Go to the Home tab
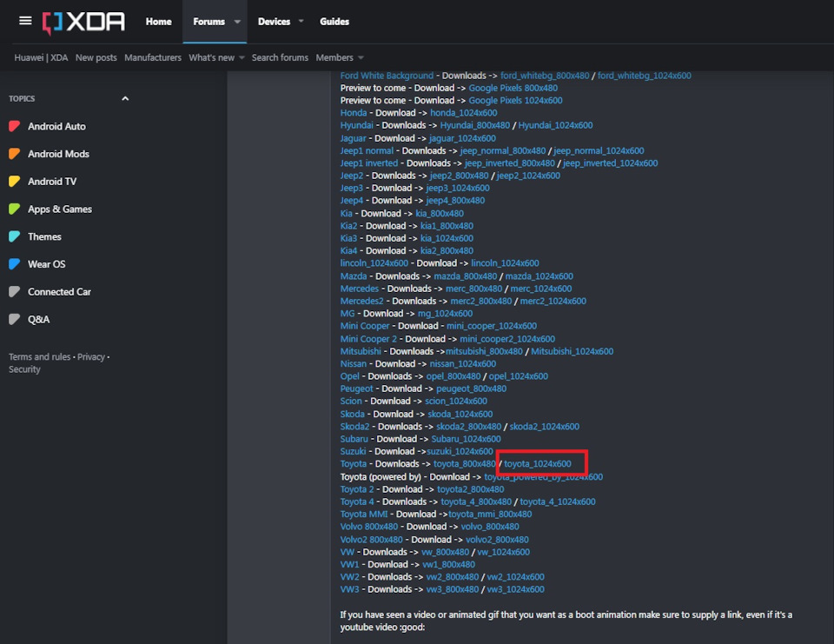Image resolution: width=834 pixels, height=644 pixels. pos(158,21)
